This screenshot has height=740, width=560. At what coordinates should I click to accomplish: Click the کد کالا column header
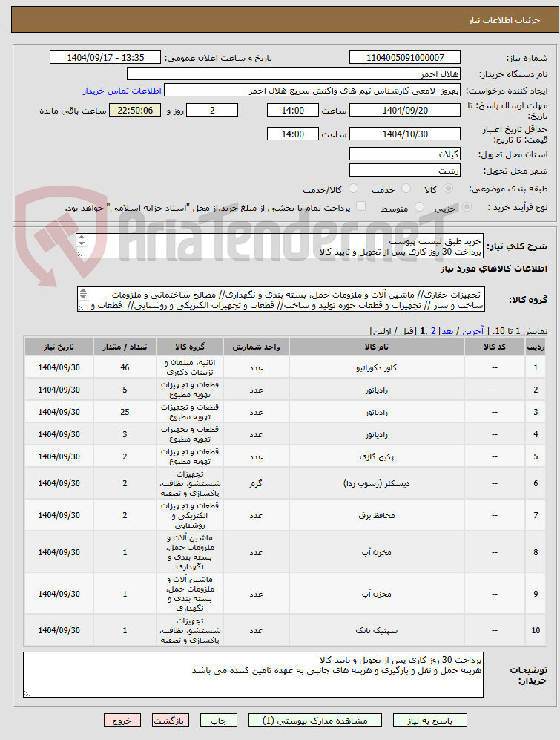(x=495, y=347)
